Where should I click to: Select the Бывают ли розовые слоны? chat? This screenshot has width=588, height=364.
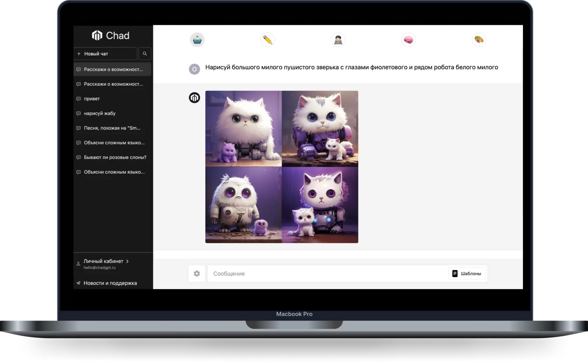click(115, 157)
